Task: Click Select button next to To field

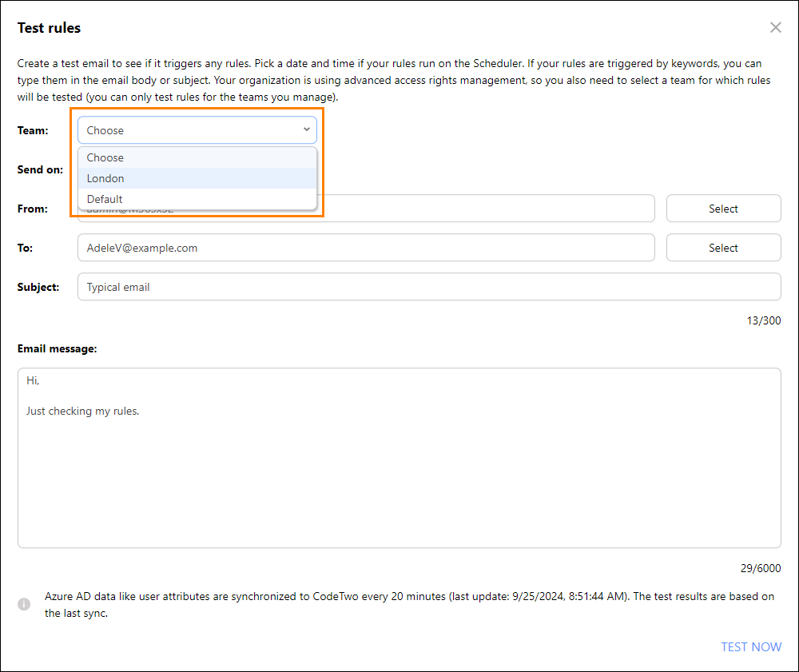Action: [723, 248]
